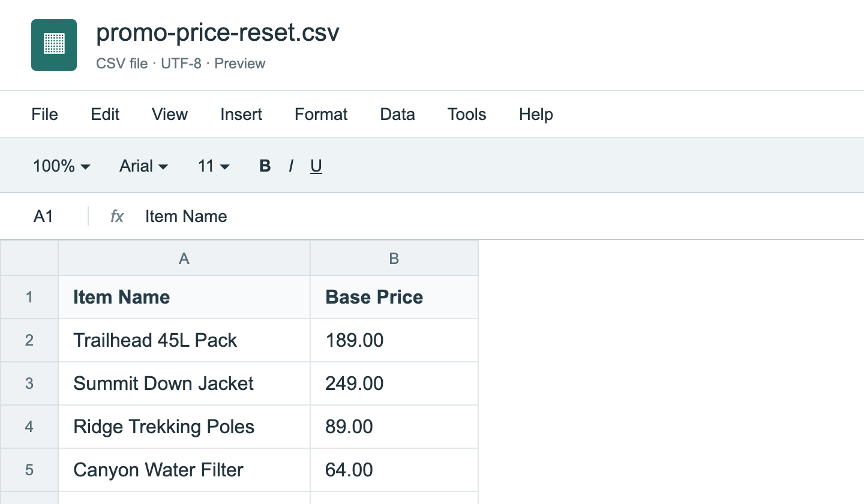This screenshot has height=504, width=864.
Task: Select the Base Price header cell
Action: [x=394, y=297]
